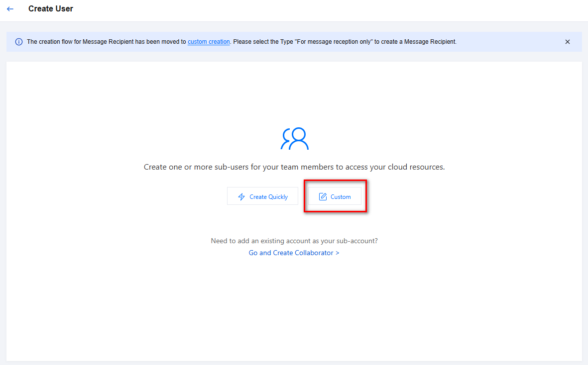The image size is (588, 365).
Task: Click the info icon in the banner
Action: click(19, 42)
